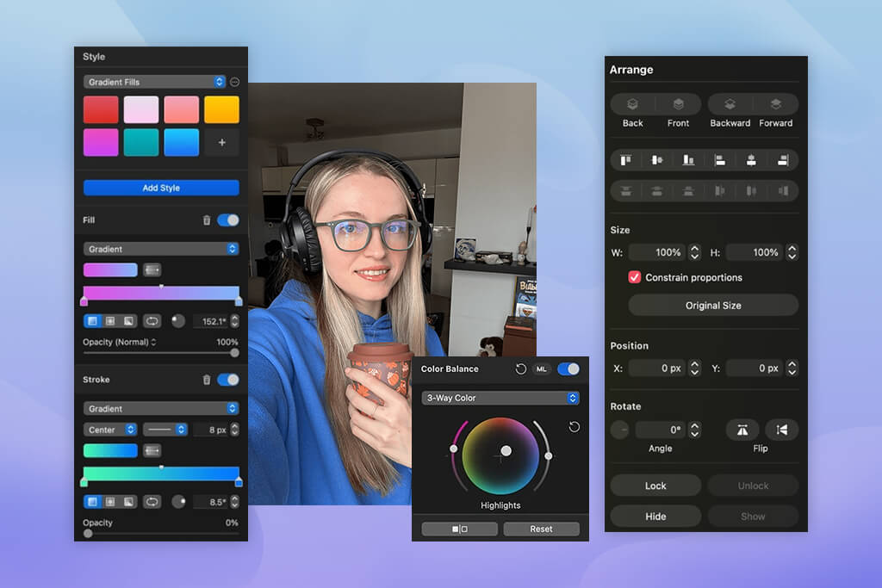Image resolution: width=882 pixels, height=588 pixels.
Task: Click the X position stepper
Action: [x=695, y=368]
